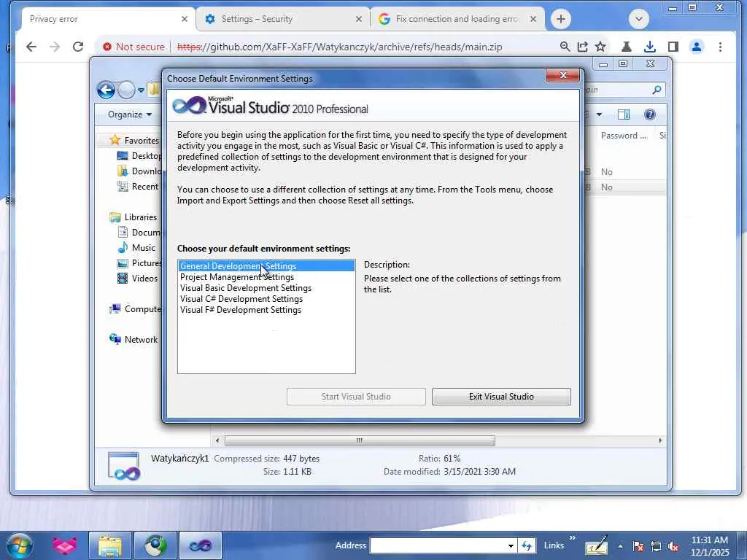The width and height of the screenshot is (747, 560).
Task: Click the Chrome back arrow
Action: pyautogui.click(x=31, y=47)
